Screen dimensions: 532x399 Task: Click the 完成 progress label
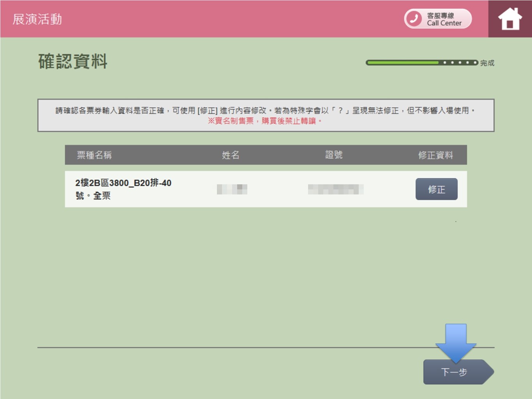click(x=487, y=63)
